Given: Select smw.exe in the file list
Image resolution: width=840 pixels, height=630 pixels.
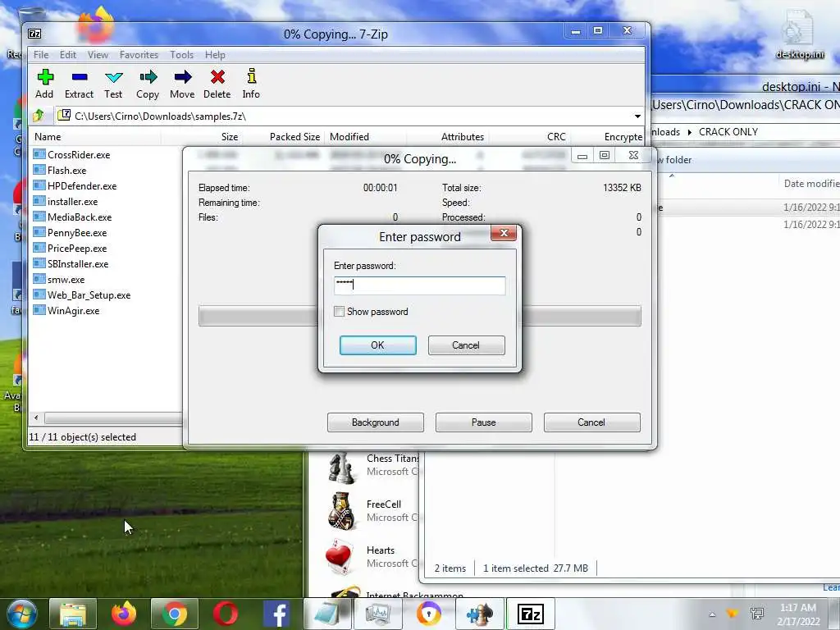Looking at the screenshot, I should tap(66, 279).
